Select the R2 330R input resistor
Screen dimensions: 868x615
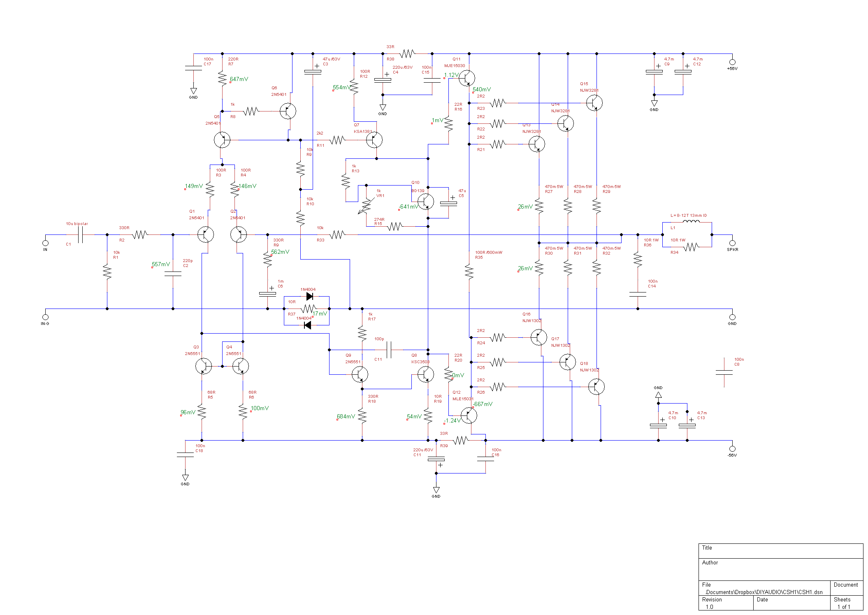(x=140, y=234)
